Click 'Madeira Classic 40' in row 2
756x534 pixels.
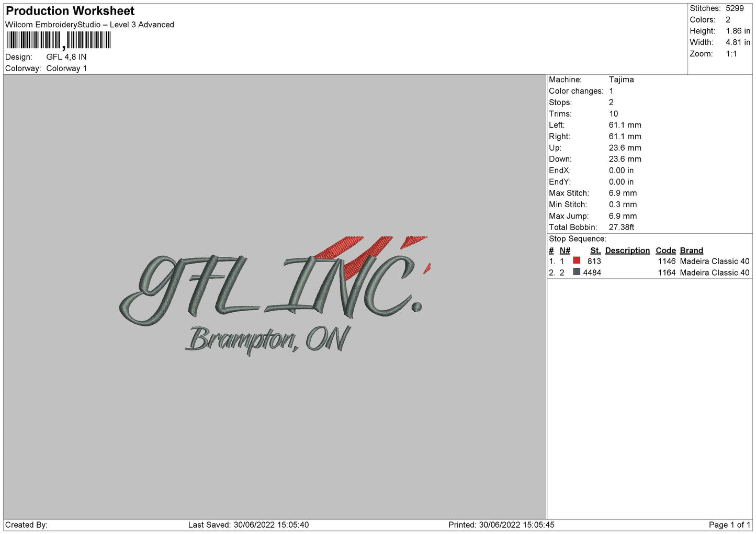715,272
